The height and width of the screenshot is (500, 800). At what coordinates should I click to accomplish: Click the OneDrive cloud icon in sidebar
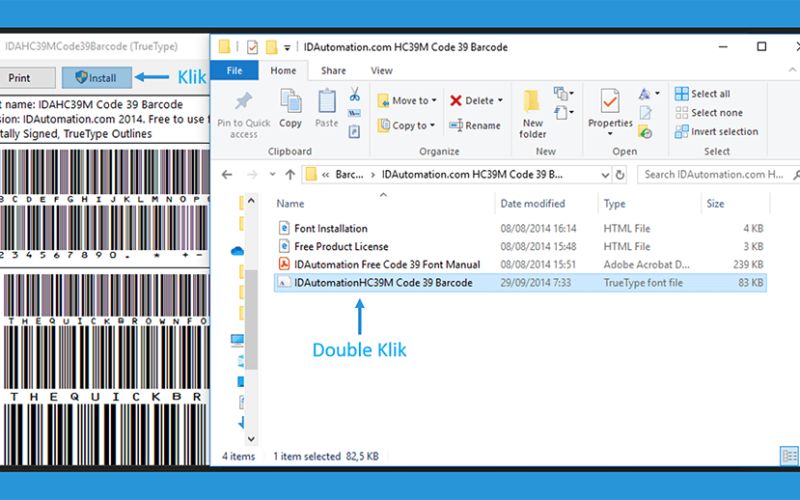point(237,251)
